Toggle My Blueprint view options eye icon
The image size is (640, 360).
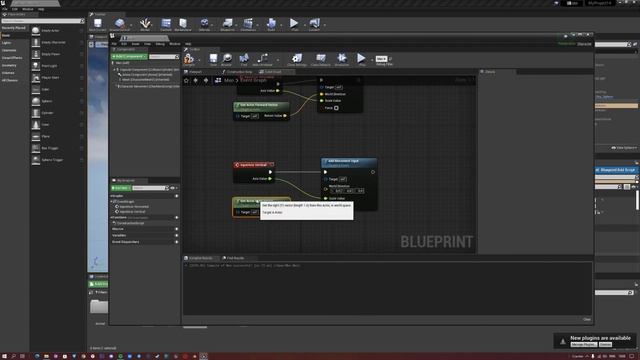(x=173, y=188)
